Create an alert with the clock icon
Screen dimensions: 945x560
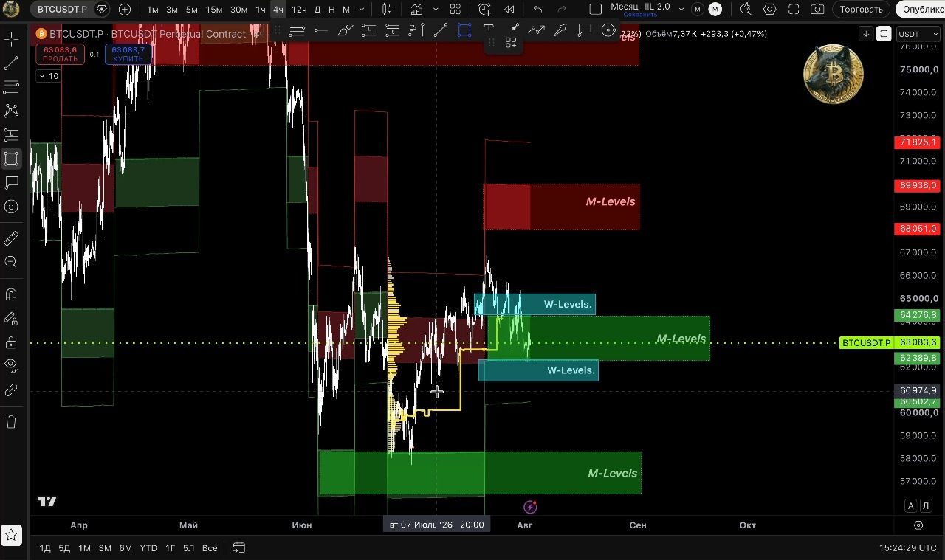(x=484, y=10)
